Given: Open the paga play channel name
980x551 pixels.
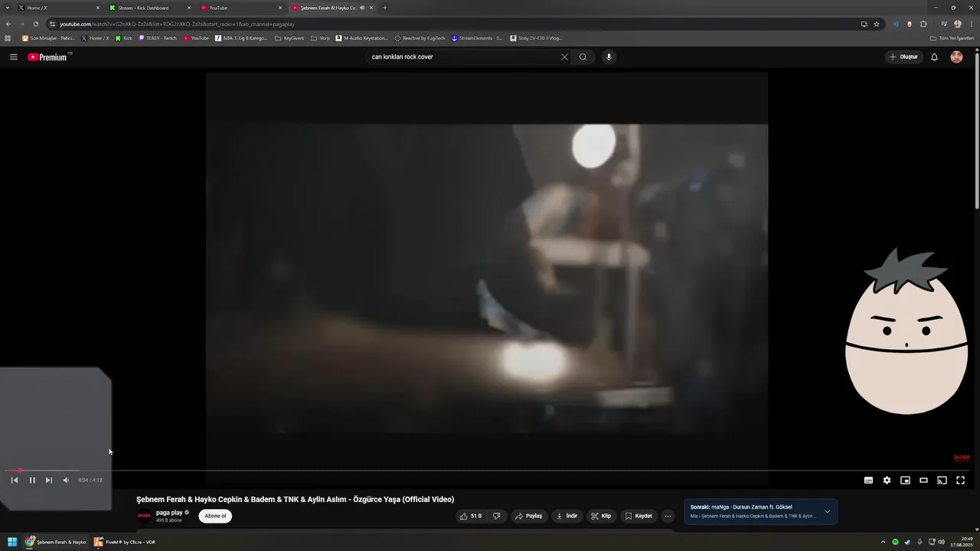Looking at the screenshot, I should [169, 513].
